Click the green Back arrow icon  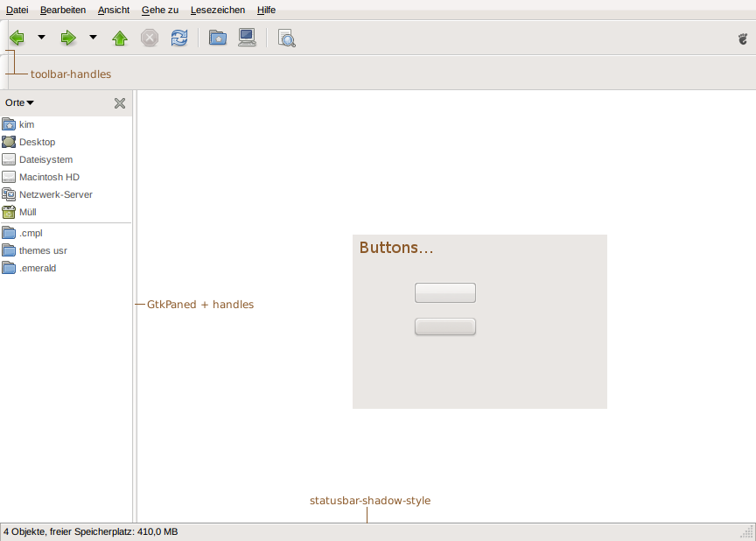point(17,38)
